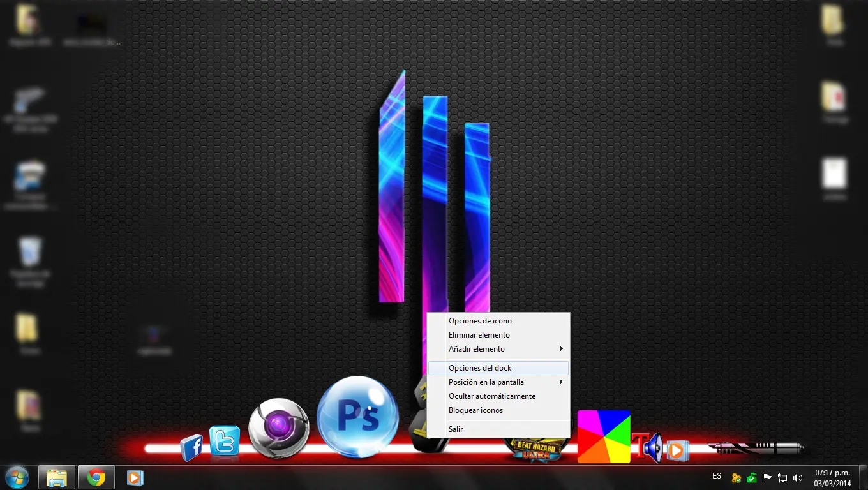Click the yellow figures tray icon
This screenshot has width=868, height=490.
coord(736,478)
